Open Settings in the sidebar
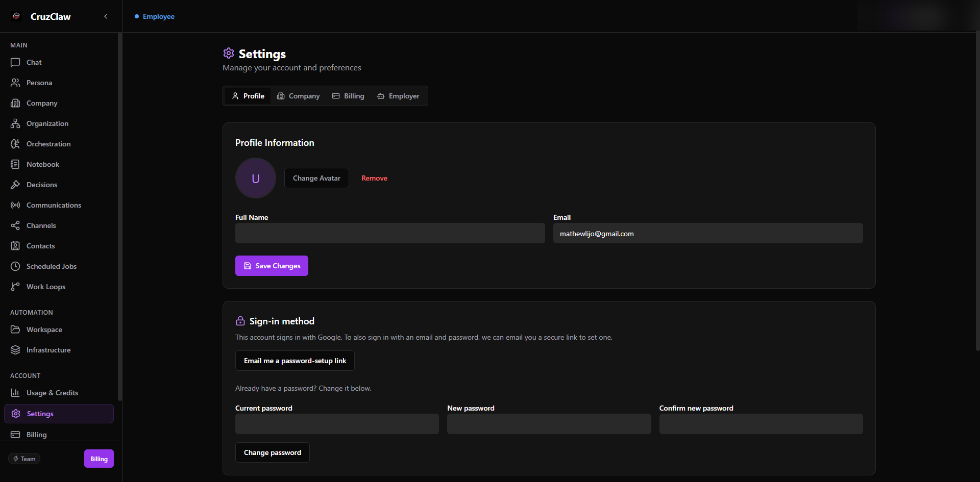Screen dimensions: 980x482 (59, 414)
